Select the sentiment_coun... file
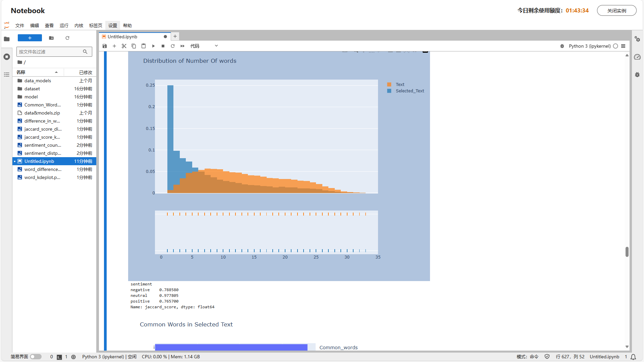The width and height of the screenshot is (644, 362). click(x=54, y=145)
